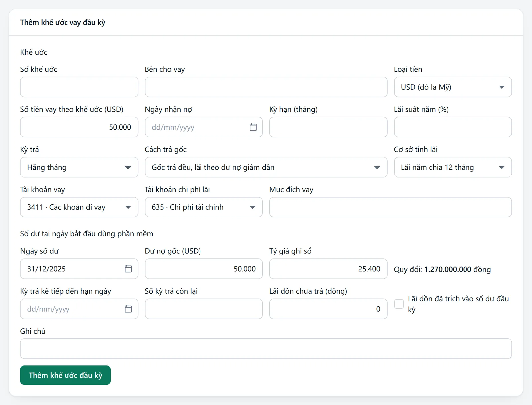532x405 pixels.
Task: Click the 'Khế ước' section title
Action: pyautogui.click(x=34, y=52)
